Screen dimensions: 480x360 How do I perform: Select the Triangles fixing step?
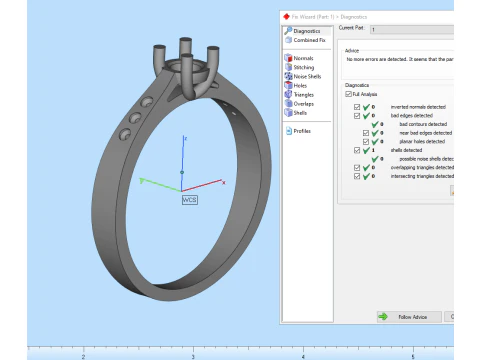click(299, 95)
